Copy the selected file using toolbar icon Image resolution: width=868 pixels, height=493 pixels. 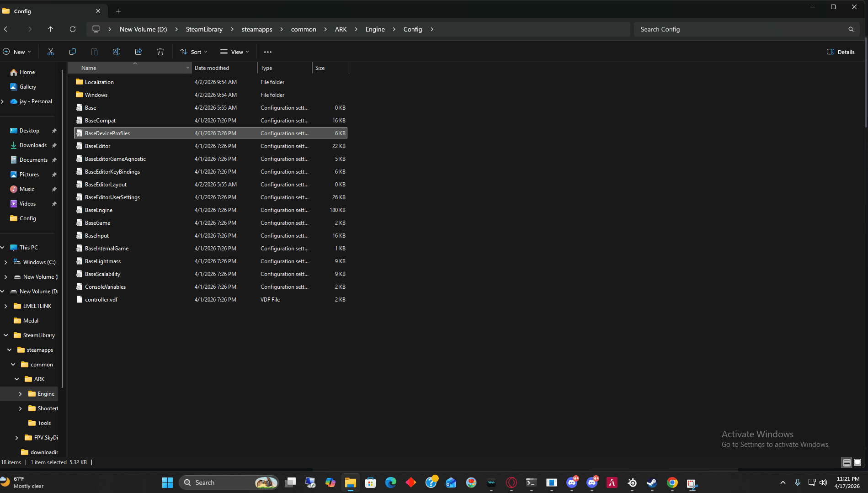(x=73, y=52)
